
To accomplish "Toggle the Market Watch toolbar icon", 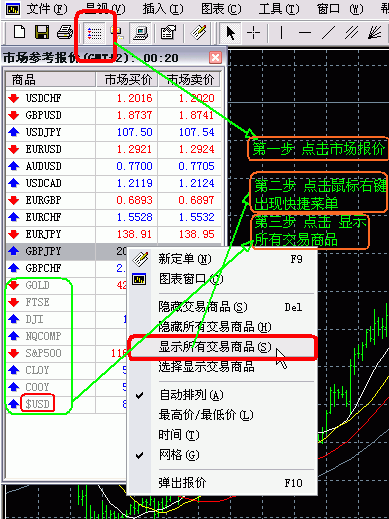I will tap(94, 33).
